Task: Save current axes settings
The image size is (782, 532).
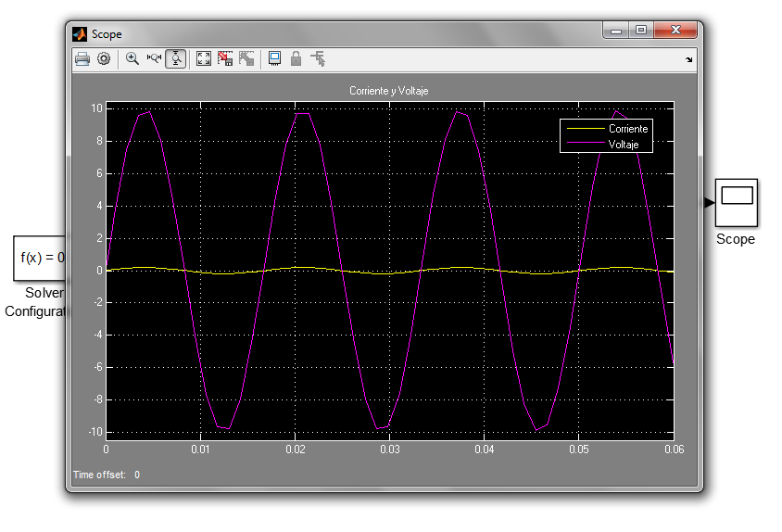Action: click(225, 59)
